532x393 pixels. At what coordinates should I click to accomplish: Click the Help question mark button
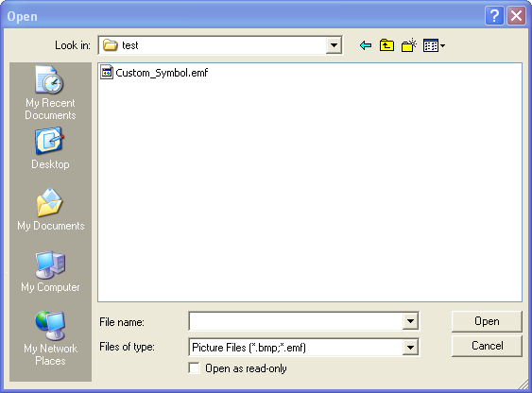tap(494, 16)
